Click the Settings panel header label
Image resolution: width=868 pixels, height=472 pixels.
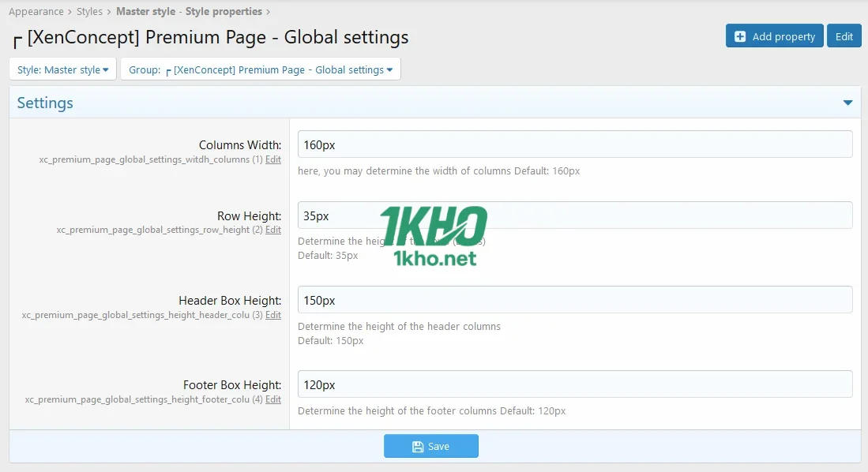tap(44, 103)
